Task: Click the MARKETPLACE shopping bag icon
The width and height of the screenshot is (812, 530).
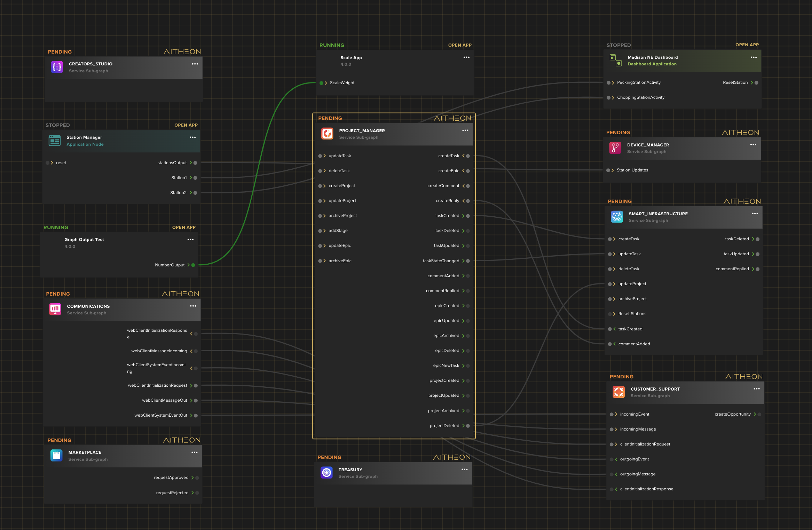Action: 56,455
